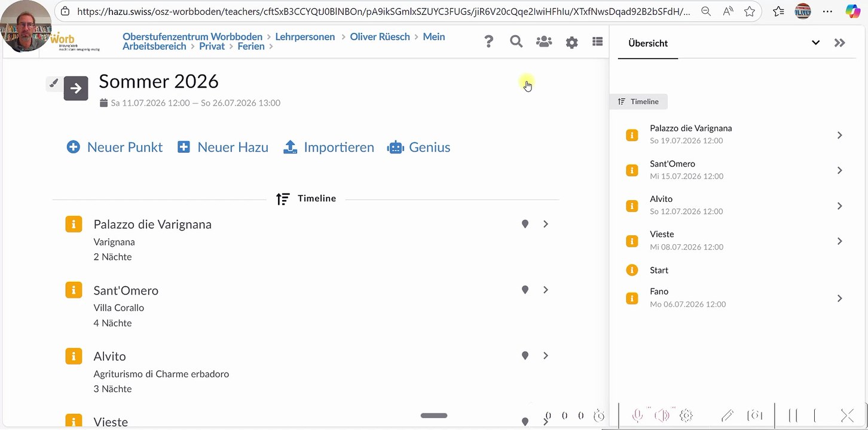Viewport: 868px width, 430px height.
Task: Click the dark arrow icon next to Sommer 2026
Action: point(76,88)
